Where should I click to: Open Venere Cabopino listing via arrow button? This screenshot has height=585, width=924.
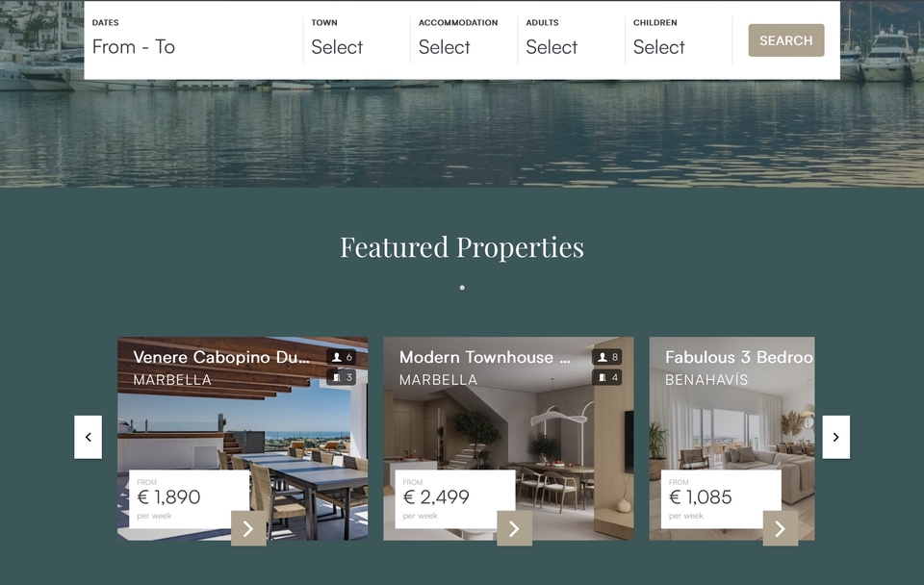click(248, 528)
